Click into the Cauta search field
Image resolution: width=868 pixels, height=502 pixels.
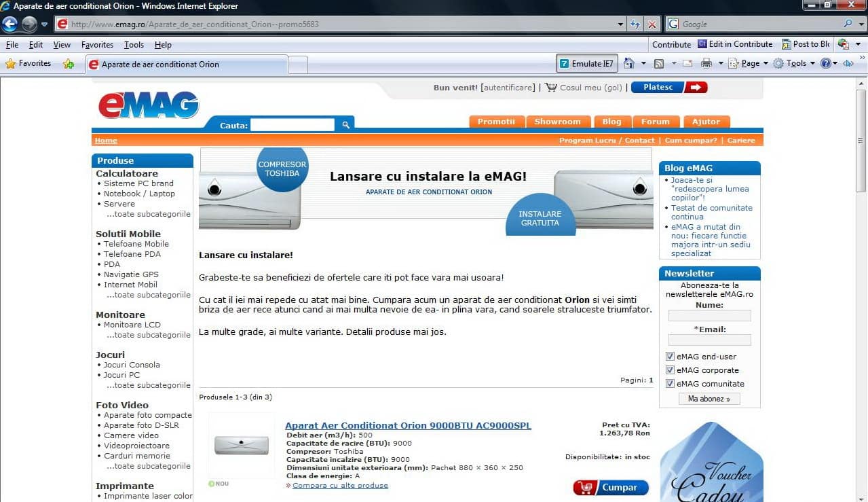coord(293,125)
